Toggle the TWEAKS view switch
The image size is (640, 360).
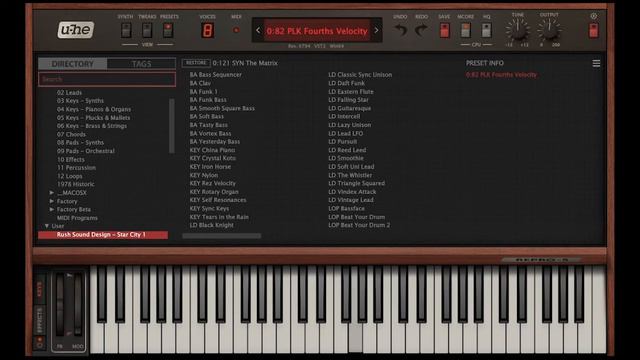(x=147, y=30)
